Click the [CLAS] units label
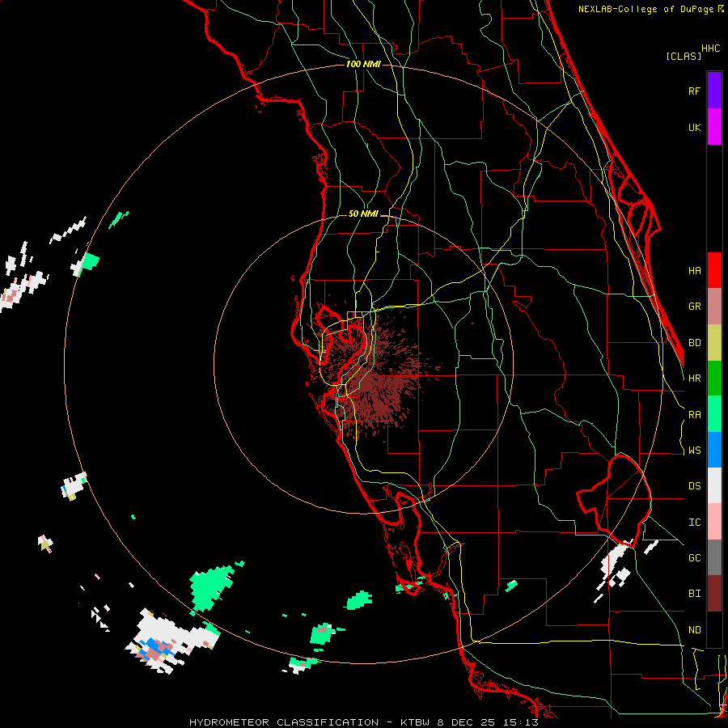The image size is (728, 728). 684,57
